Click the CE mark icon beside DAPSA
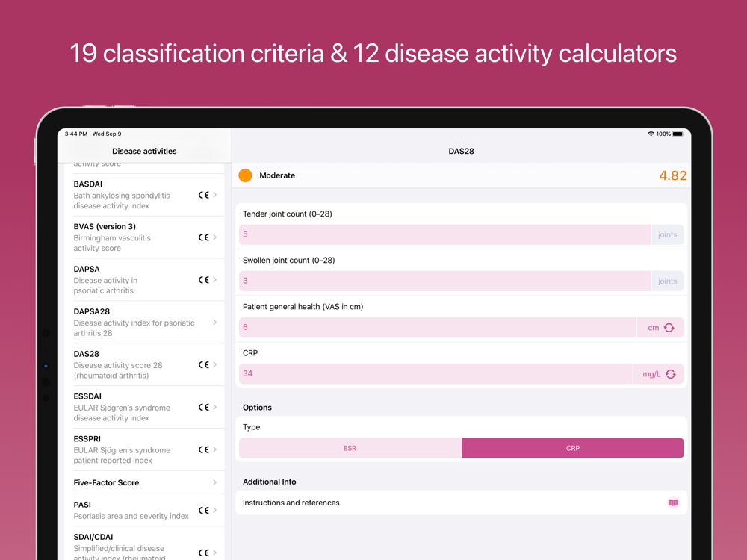747x560 pixels. [203, 280]
